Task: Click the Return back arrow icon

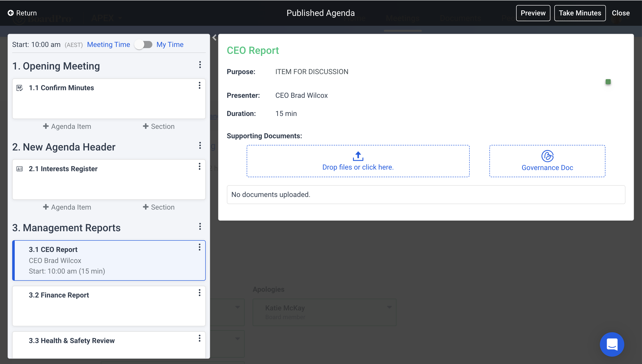Action: tap(11, 13)
